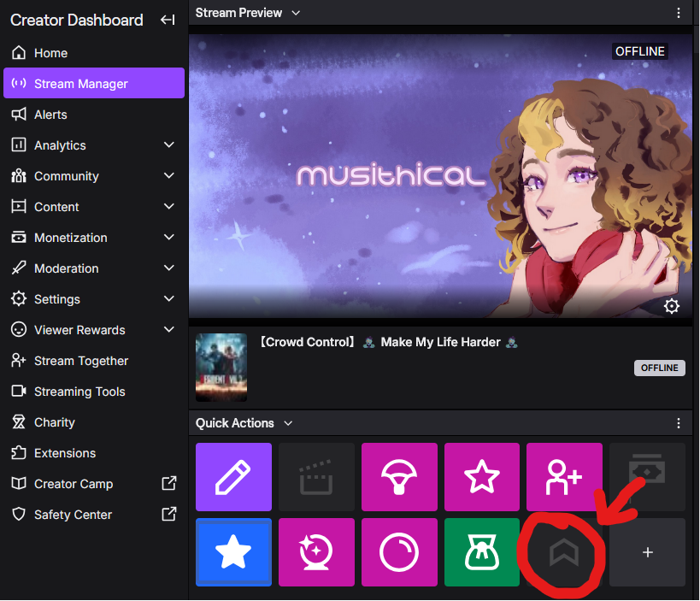Click Creator Camp external link icon
This screenshot has width=700, height=601.
[168, 483]
